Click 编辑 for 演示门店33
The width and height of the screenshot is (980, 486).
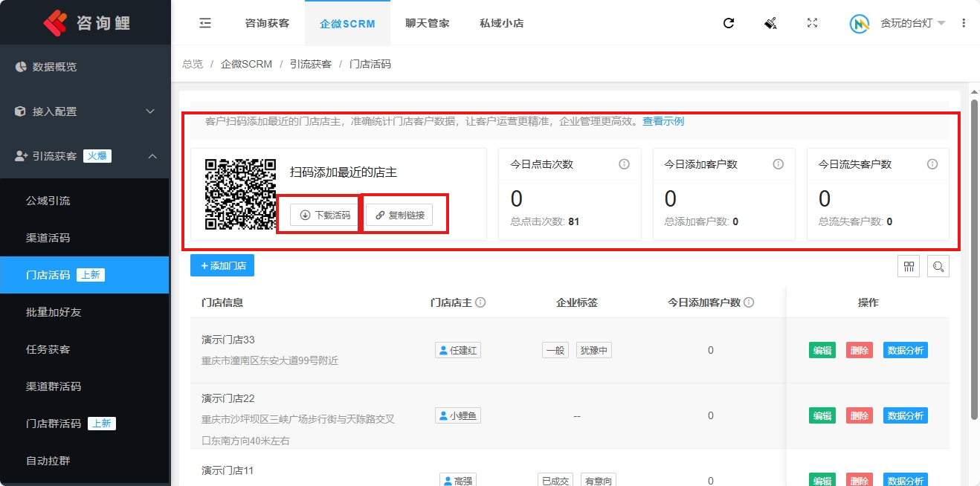click(x=822, y=351)
